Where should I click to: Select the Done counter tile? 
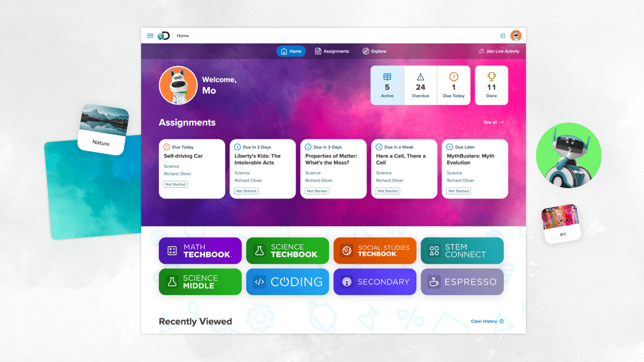coord(492,85)
